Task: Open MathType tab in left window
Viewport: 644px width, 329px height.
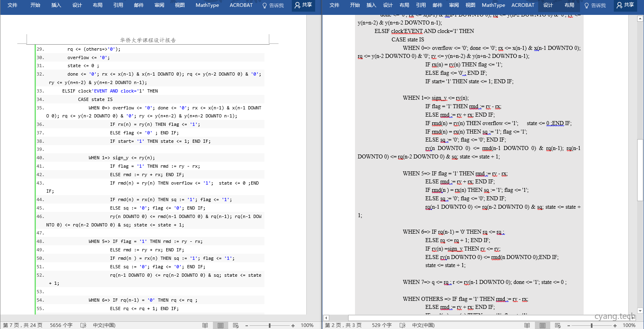Action: [207, 5]
